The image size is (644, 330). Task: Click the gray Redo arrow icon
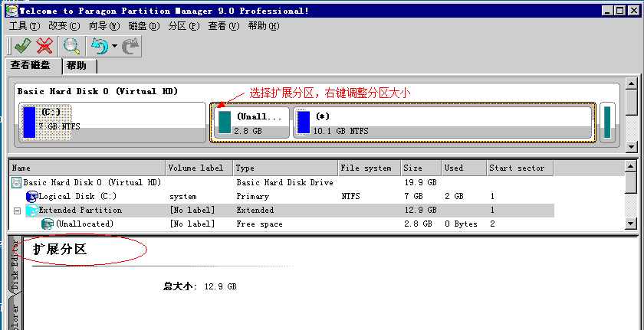(130, 46)
